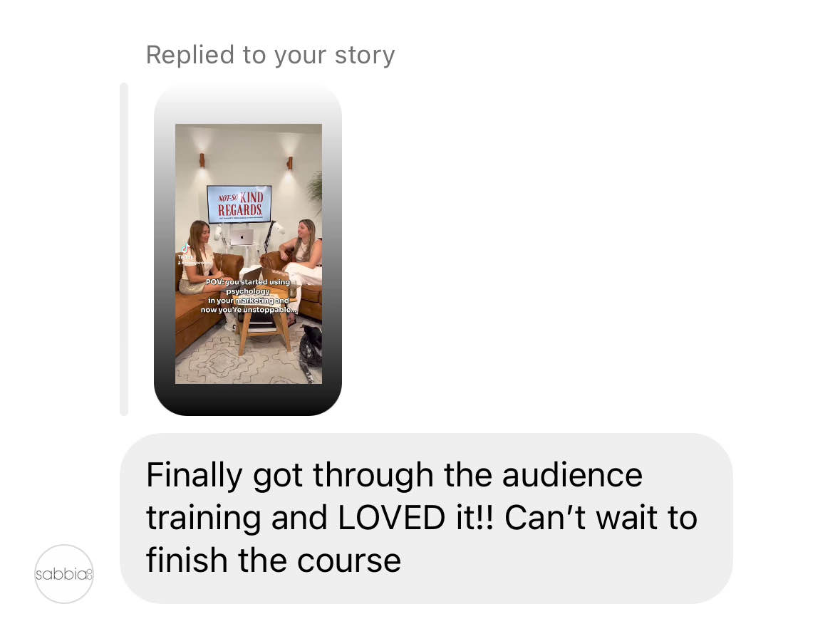Click the POV psychology caption text
Screen dimensions: 840x636
point(249,296)
